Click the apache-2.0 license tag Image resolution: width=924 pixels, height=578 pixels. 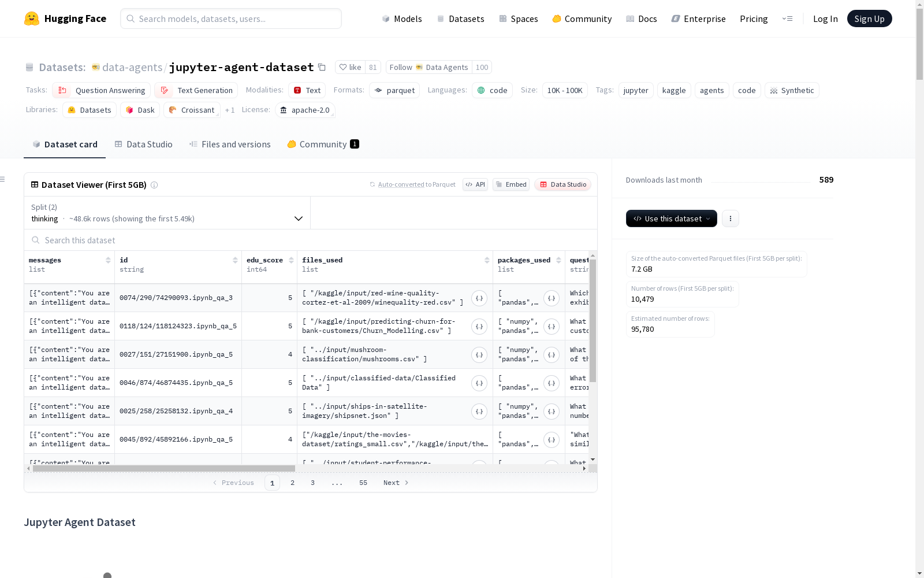click(x=305, y=110)
